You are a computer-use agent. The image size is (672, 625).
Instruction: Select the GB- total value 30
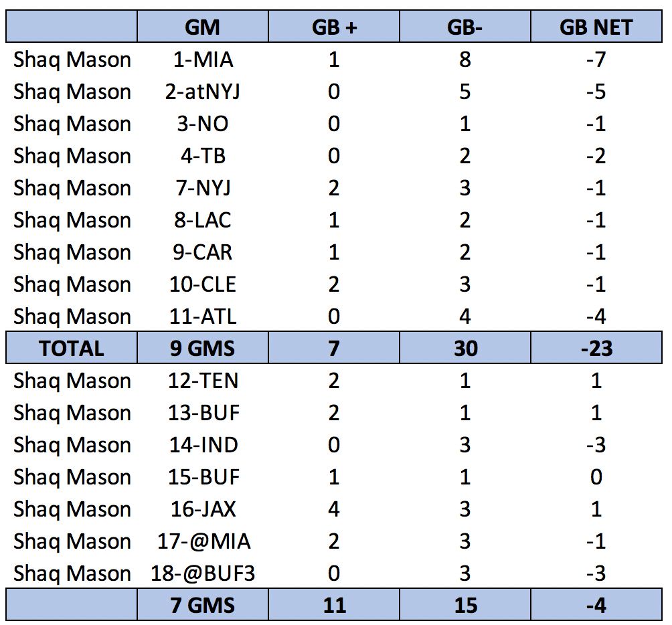[465, 348]
